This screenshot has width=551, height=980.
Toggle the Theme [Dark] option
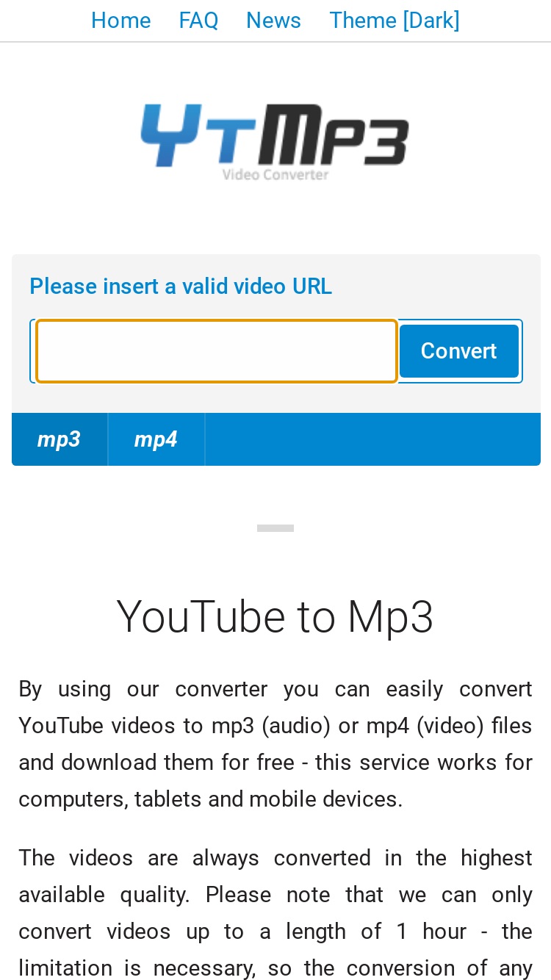tap(395, 21)
